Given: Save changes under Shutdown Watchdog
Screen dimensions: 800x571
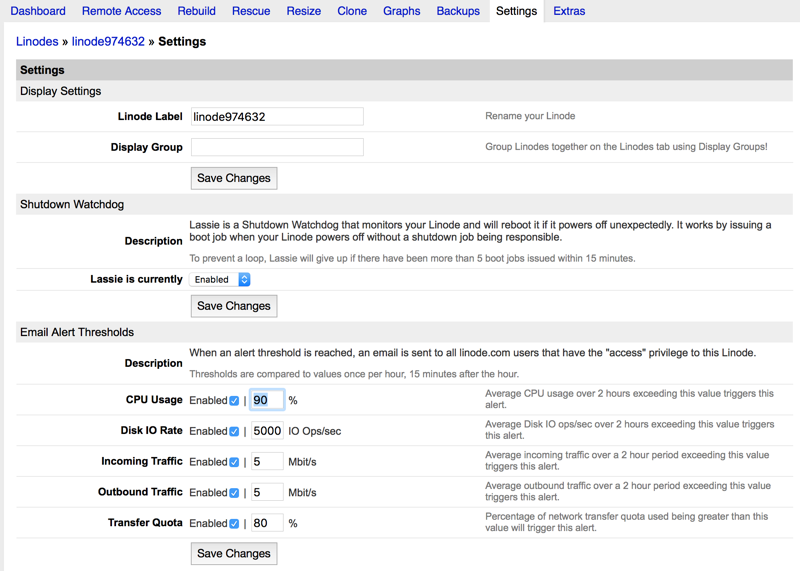Looking at the screenshot, I should pos(234,306).
